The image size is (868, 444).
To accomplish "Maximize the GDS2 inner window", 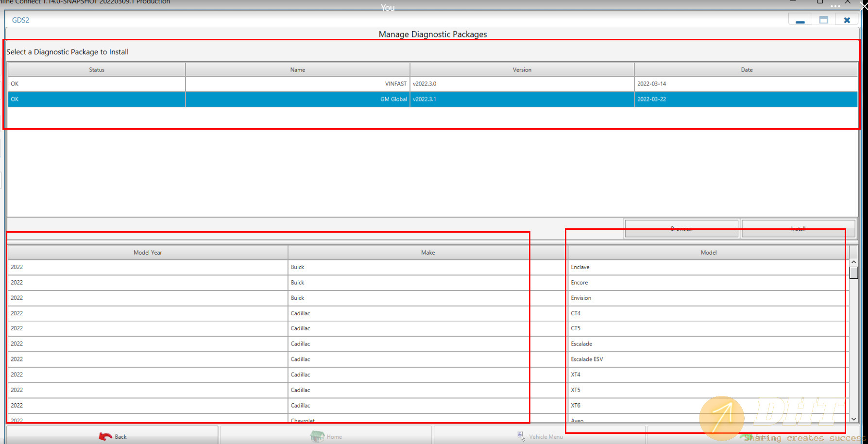I will [823, 20].
